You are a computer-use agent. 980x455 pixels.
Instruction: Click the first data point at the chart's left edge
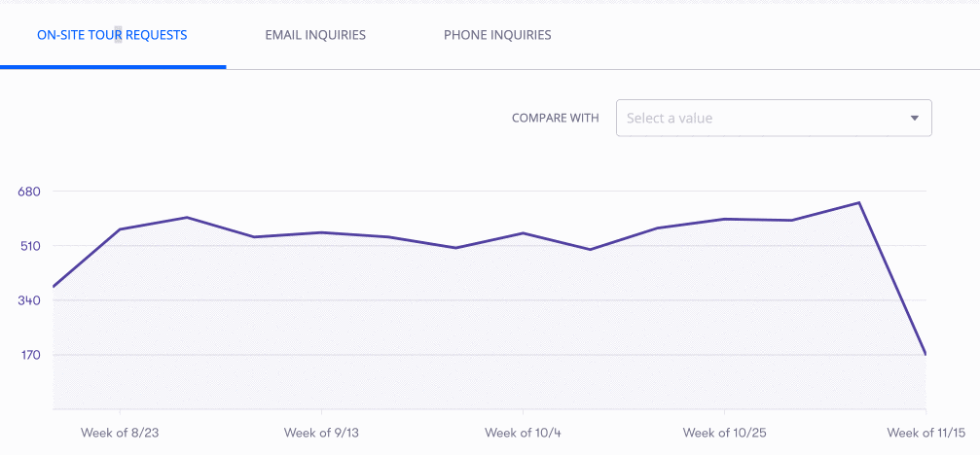(x=53, y=287)
